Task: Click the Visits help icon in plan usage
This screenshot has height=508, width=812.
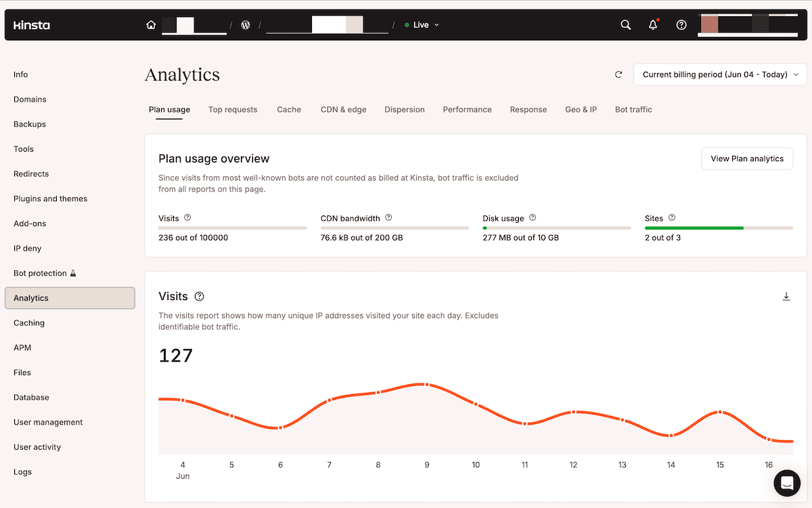Action: pos(187,217)
